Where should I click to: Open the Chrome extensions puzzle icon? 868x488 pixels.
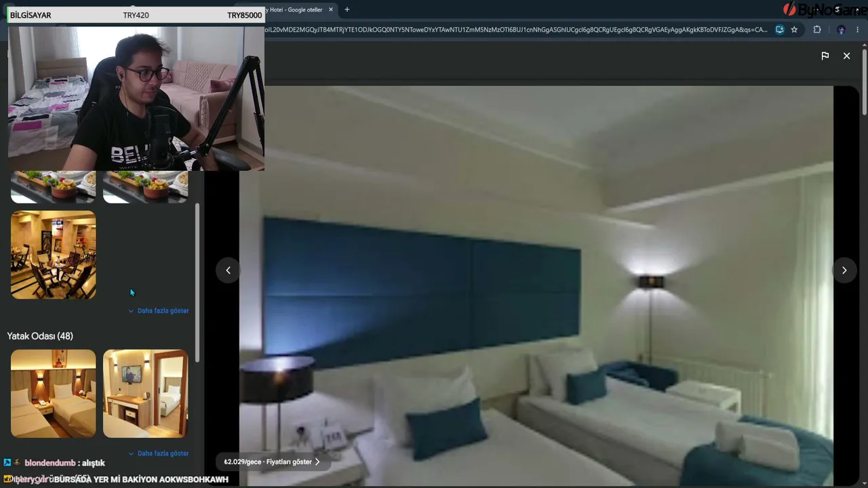point(817,30)
